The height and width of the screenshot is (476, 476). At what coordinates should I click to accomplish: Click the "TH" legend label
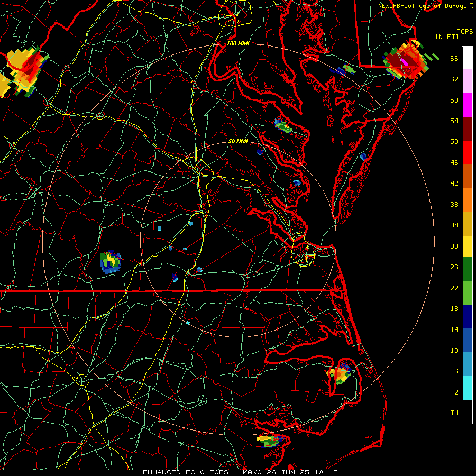point(454,413)
